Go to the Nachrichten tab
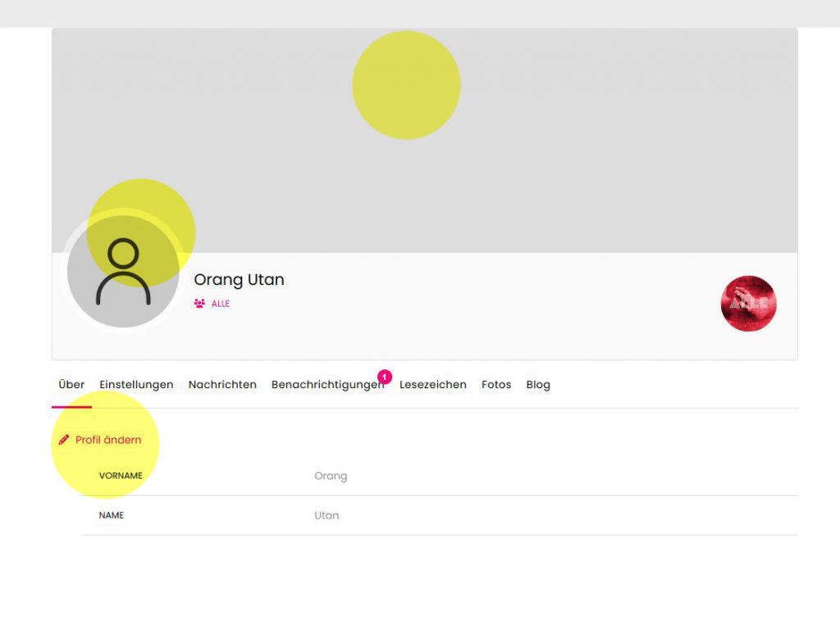The image size is (840, 632). pos(222,385)
